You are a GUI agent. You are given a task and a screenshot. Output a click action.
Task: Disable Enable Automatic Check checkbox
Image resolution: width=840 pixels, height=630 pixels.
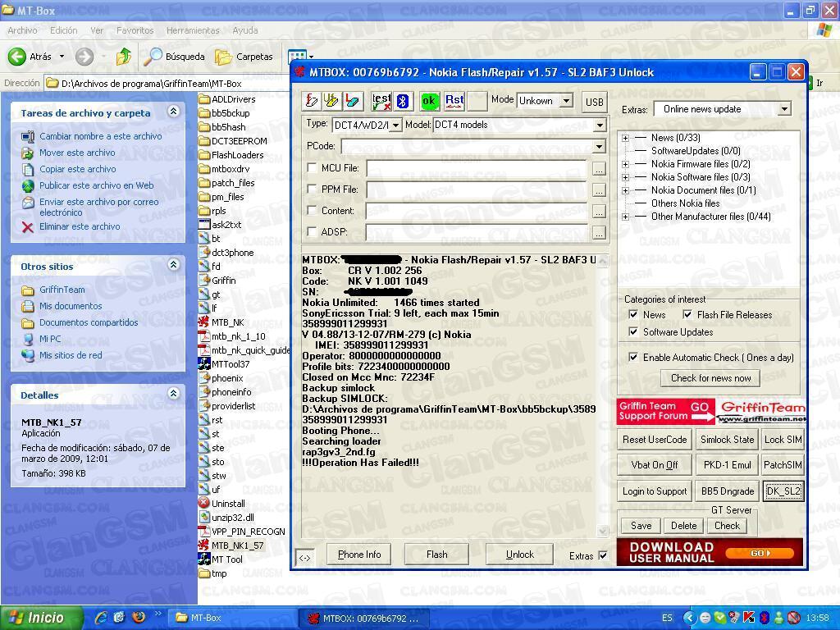click(633, 357)
